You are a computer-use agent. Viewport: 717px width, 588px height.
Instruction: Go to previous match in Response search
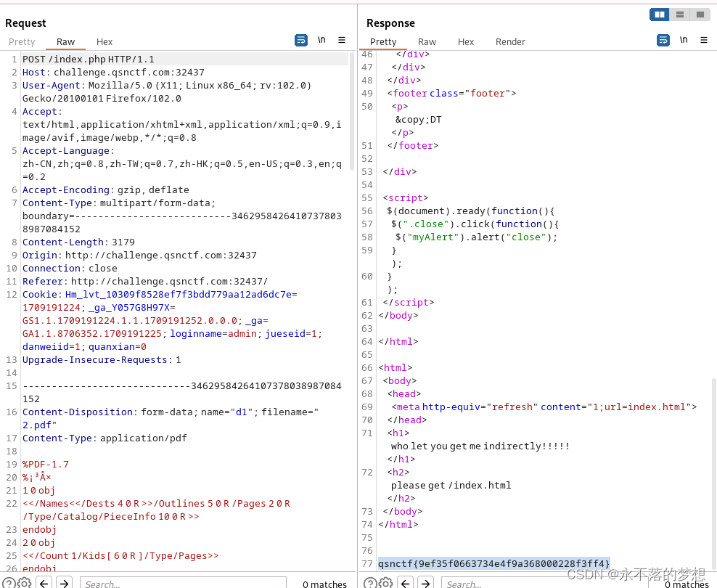(406, 583)
